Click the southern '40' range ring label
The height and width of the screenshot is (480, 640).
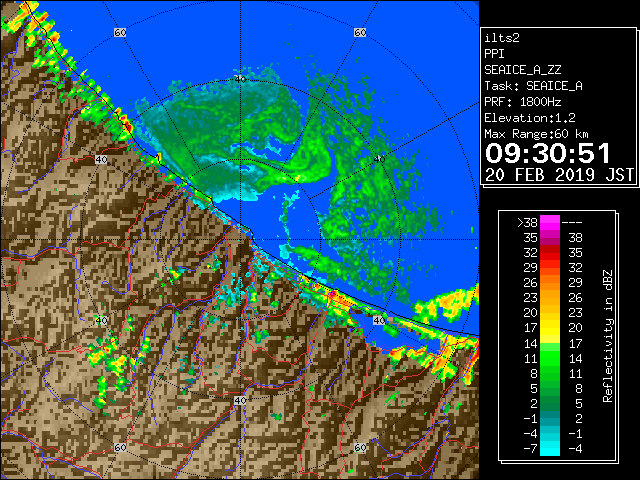(x=240, y=400)
